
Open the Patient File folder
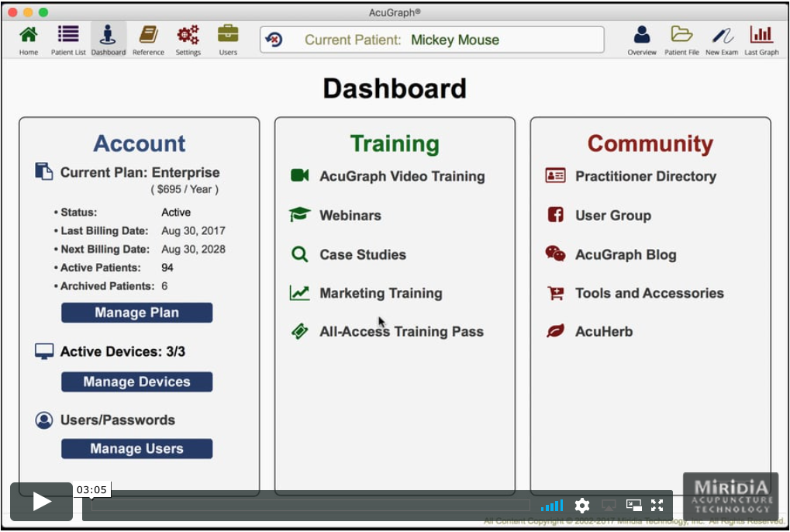(x=681, y=40)
